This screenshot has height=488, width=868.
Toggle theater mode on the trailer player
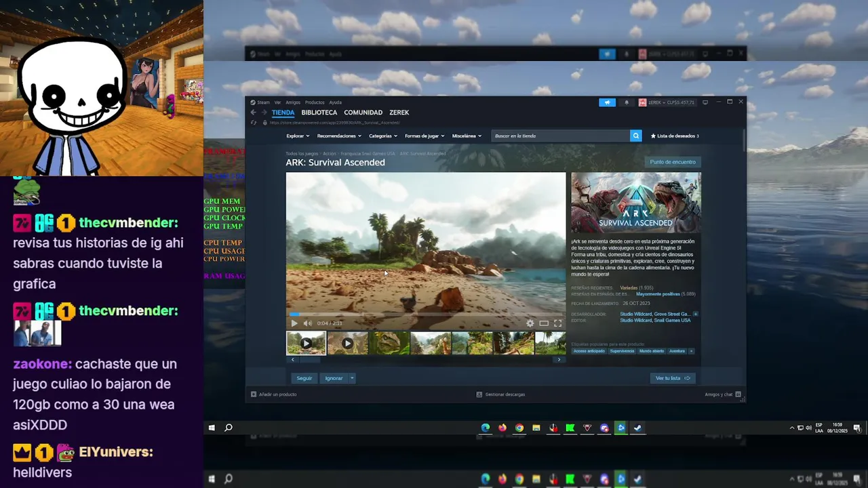point(544,323)
